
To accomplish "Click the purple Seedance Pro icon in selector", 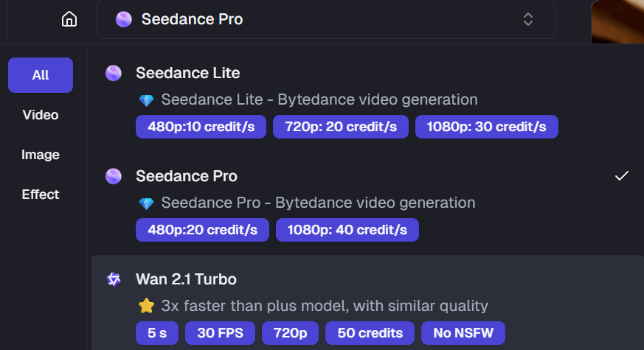I will pyautogui.click(x=124, y=19).
